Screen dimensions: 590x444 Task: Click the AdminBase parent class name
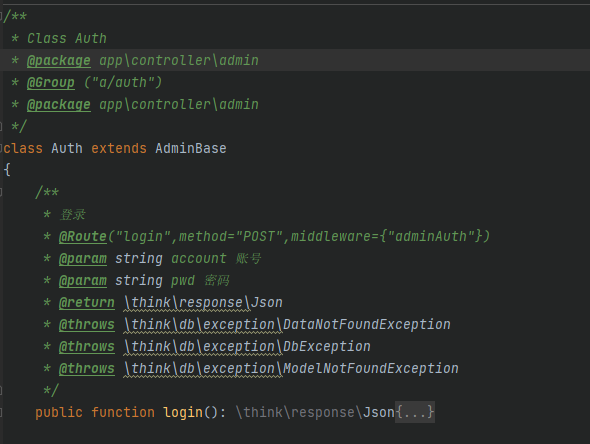click(191, 148)
